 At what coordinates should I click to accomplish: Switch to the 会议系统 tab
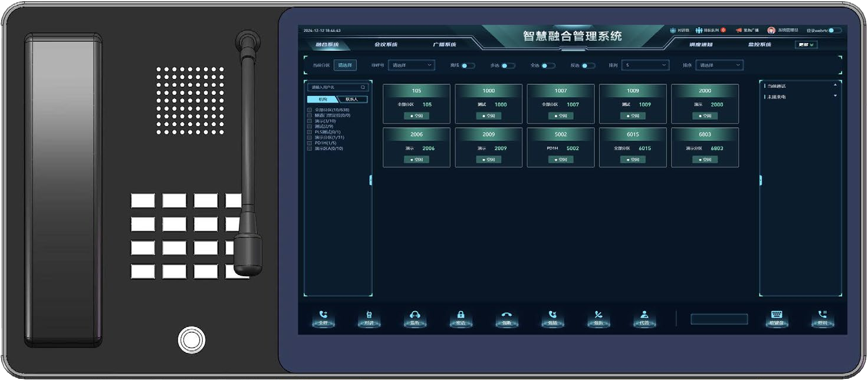click(386, 45)
